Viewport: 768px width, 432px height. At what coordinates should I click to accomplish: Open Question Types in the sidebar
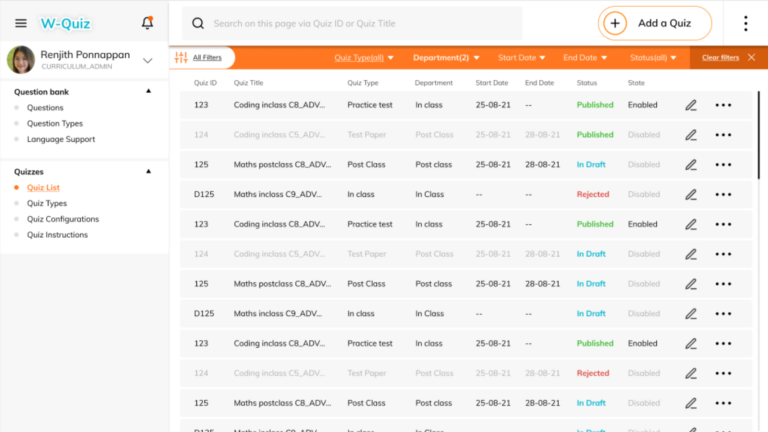[55, 123]
